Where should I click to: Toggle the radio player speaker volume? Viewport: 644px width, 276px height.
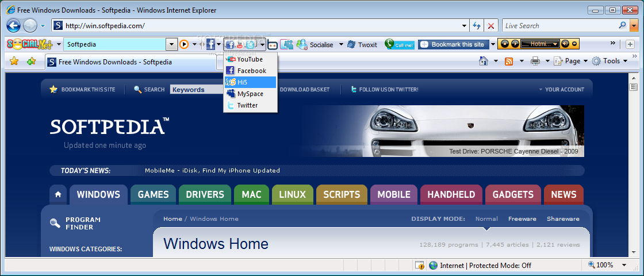566,44
